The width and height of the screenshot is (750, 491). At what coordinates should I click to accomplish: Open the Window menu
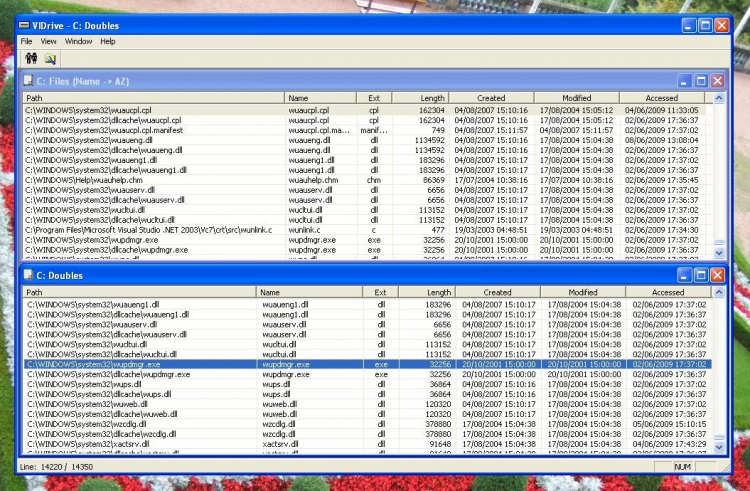pyautogui.click(x=78, y=41)
